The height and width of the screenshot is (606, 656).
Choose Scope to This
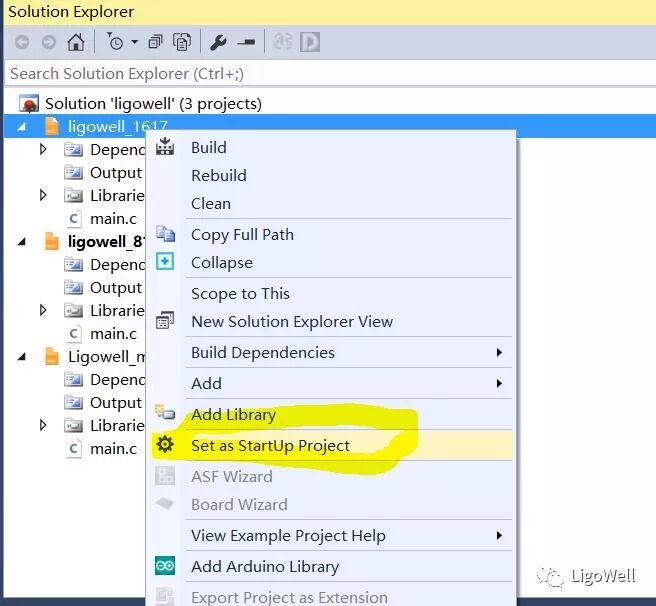click(240, 294)
